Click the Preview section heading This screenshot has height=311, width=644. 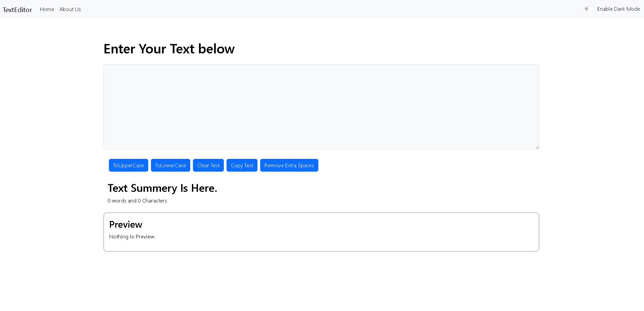(125, 224)
